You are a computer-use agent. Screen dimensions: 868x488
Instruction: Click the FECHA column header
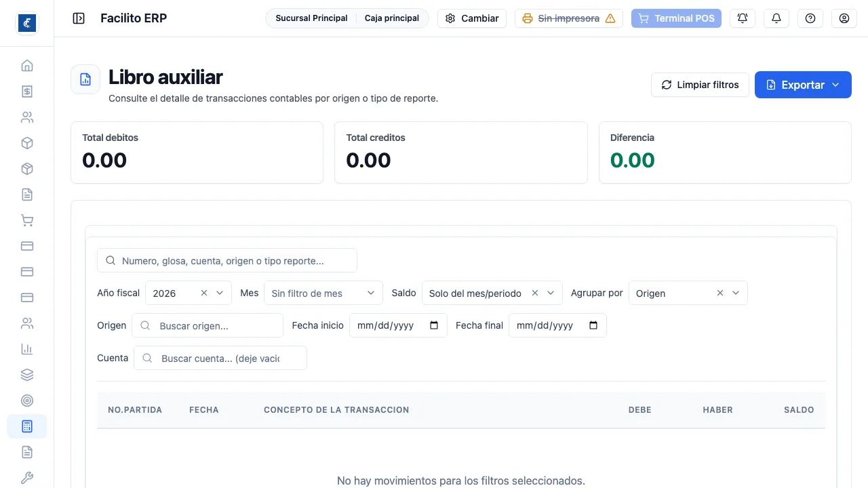point(204,410)
